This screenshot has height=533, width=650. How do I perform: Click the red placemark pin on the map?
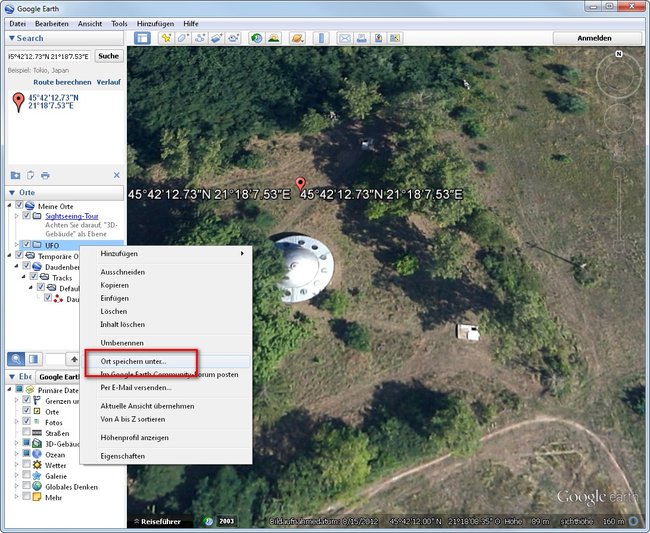[x=301, y=183]
